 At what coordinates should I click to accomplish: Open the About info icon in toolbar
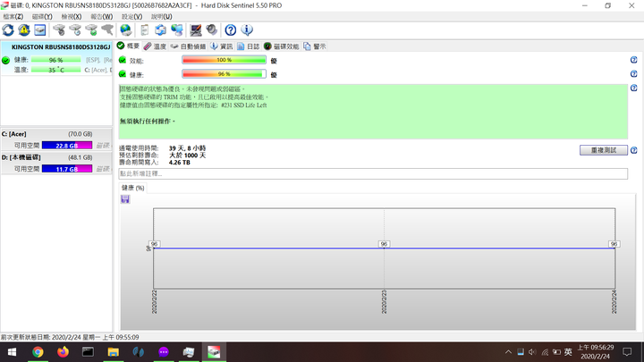pos(247,30)
